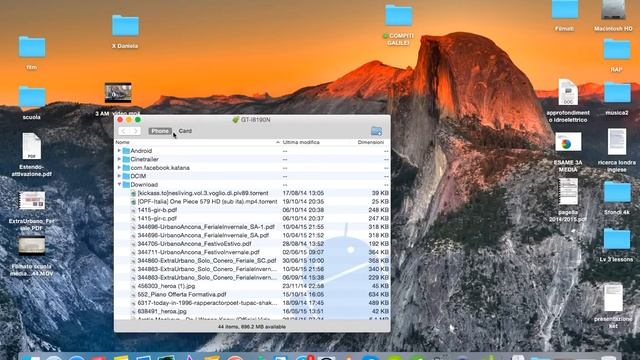Viewport: 640px width, 360px height.
Task: Open the Sfondi 4k desktop folder
Action: click(x=617, y=192)
